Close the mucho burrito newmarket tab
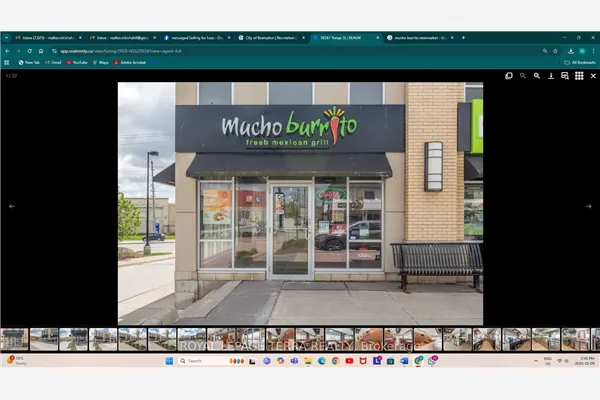 (x=452, y=38)
